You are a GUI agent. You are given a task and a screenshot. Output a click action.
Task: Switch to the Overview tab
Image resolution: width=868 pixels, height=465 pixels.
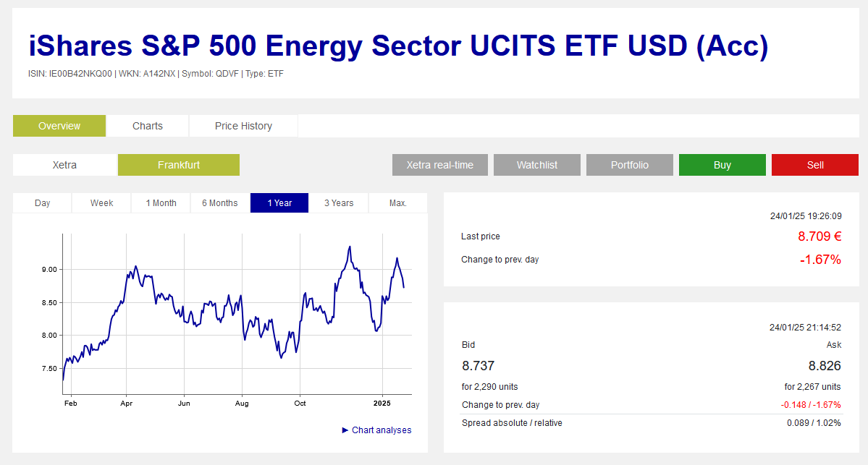[59, 126]
